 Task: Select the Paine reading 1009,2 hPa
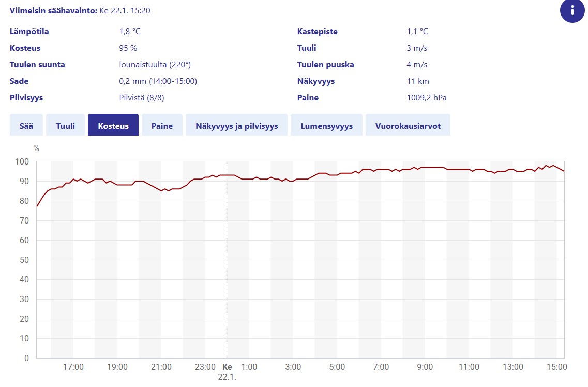[x=427, y=98]
